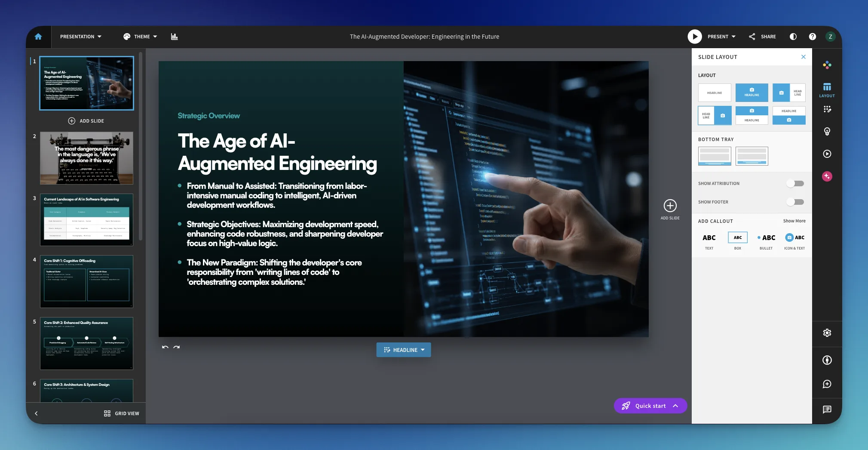
Task: Click the 'Strategic Objectives' bullet text
Action: [285, 234]
